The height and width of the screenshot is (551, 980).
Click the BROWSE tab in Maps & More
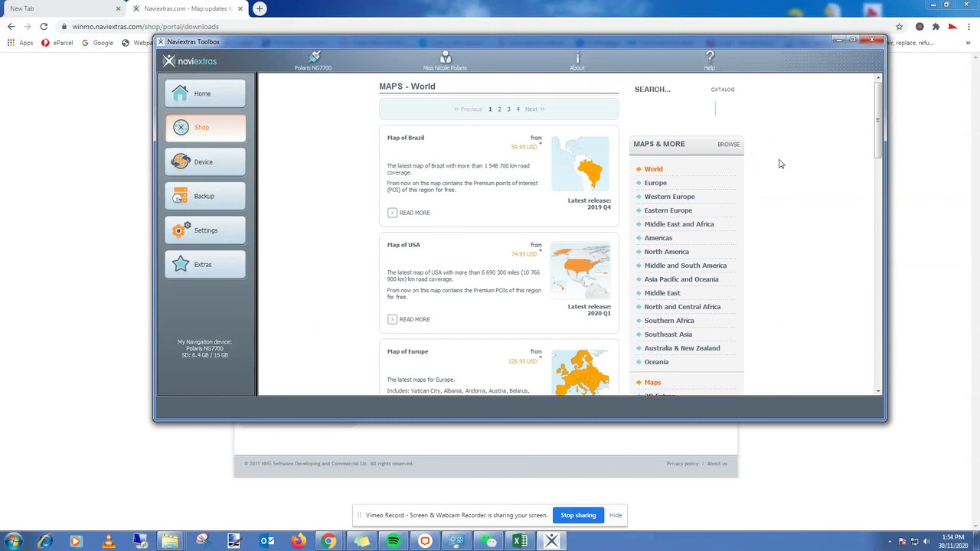tap(728, 145)
